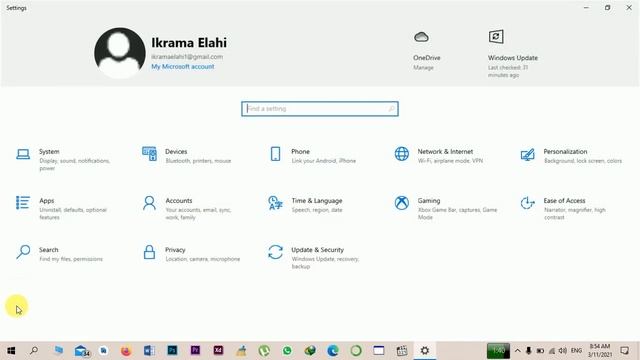The image size is (640, 360).
Task: Open the Personalization settings category
Action: coord(571,156)
